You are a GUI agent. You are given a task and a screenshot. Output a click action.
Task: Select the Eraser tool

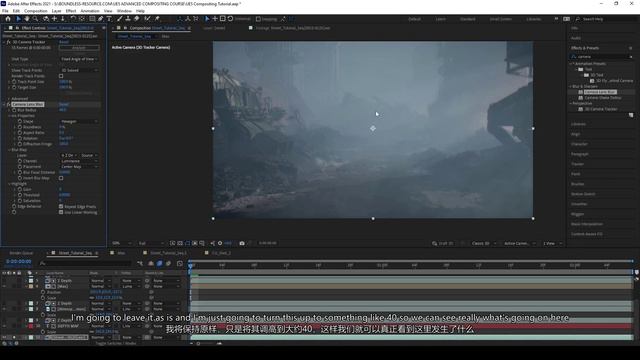point(137,19)
